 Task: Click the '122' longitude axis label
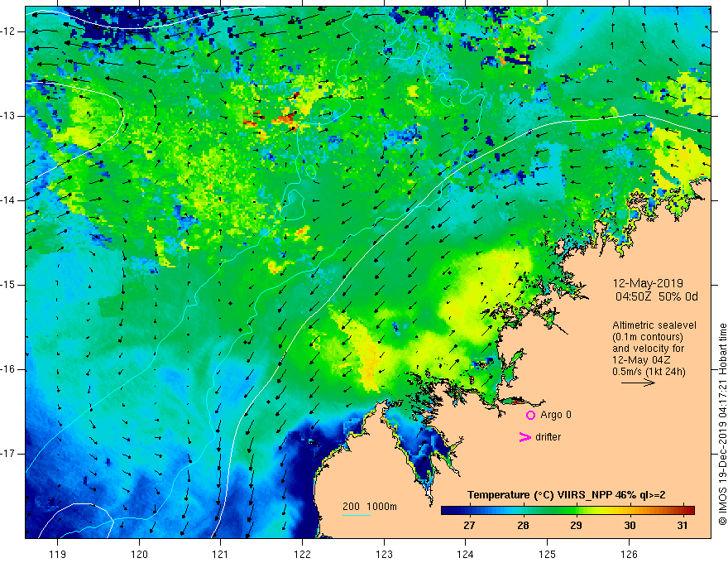[x=302, y=554]
